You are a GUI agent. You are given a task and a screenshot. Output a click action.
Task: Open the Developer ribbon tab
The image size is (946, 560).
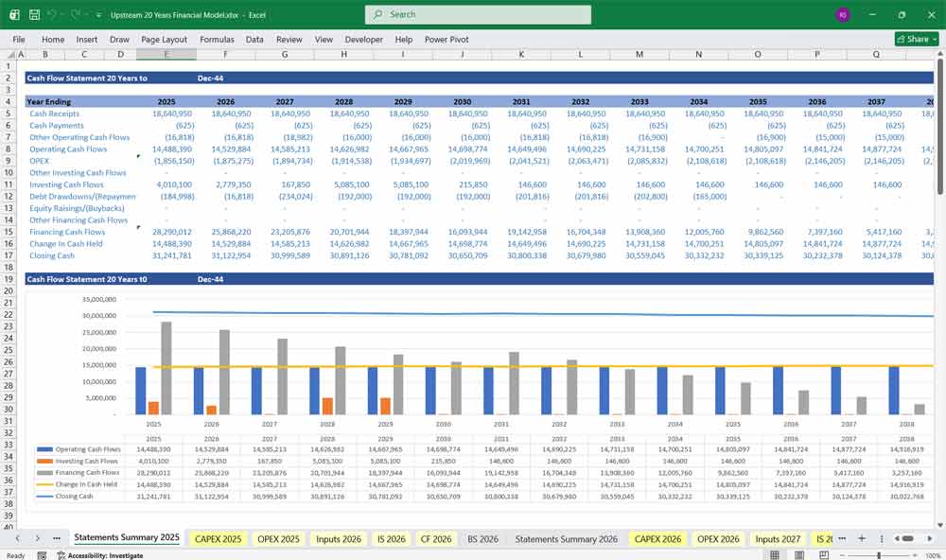(x=363, y=39)
